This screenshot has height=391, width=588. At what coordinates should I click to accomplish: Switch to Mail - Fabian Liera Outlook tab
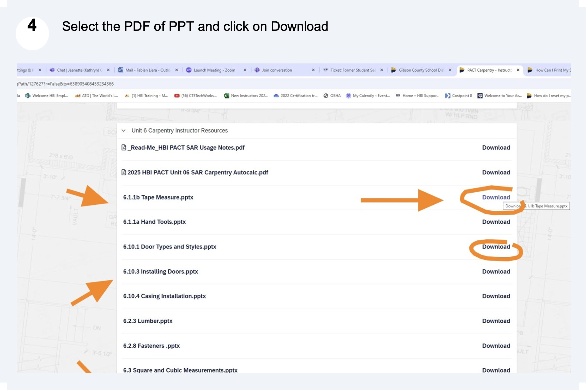pos(148,70)
